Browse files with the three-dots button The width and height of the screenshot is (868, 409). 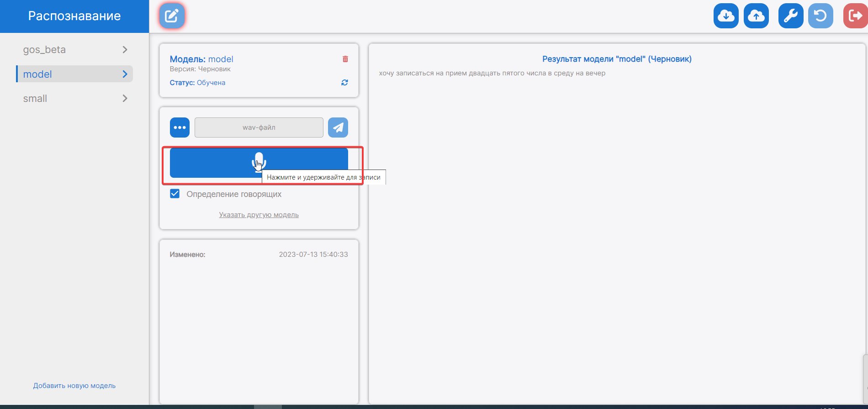(x=180, y=127)
